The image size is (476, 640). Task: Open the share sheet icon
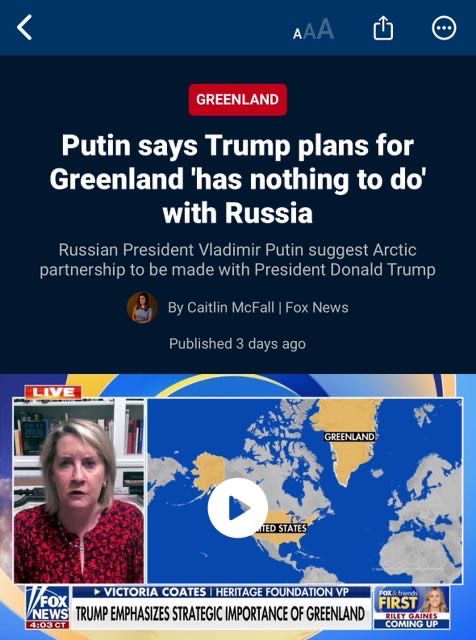(383, 28)
